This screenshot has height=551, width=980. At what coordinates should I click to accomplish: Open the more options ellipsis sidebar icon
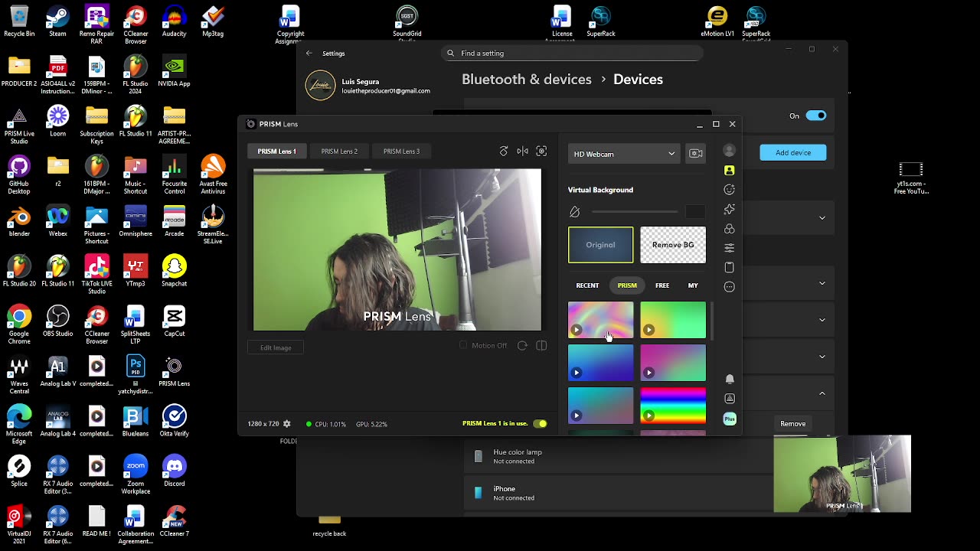pyautogui.click(x=730, y=287)
